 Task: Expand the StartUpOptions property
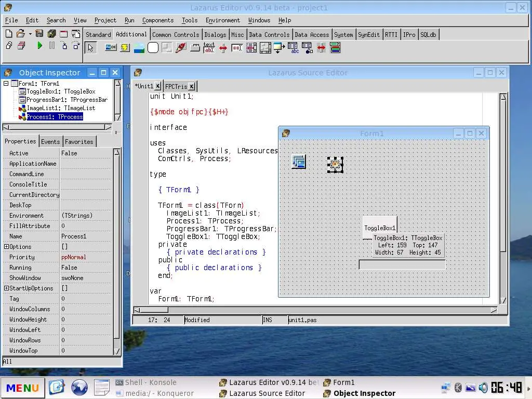(x=6, y=288)
